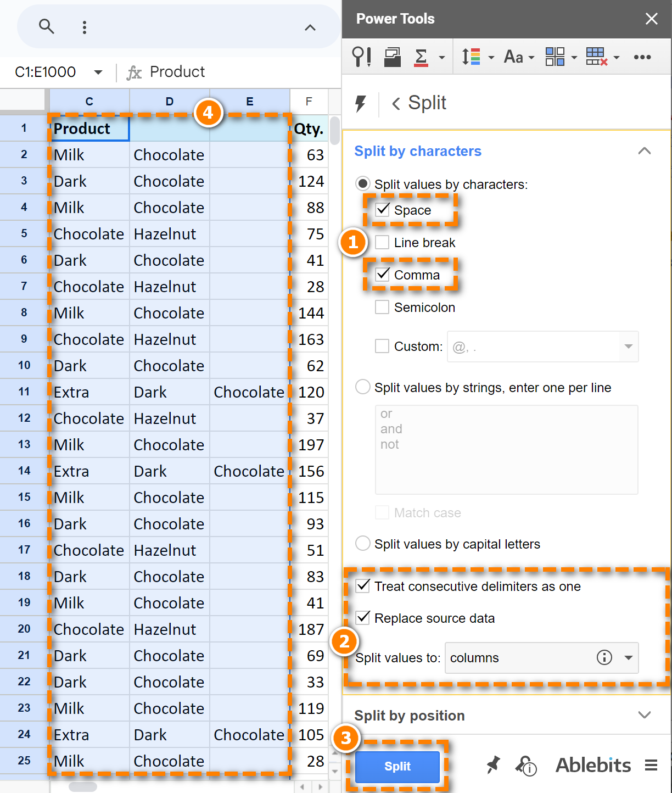Collapse the toolbar with the up chevron
The height and width of the screenshot is (793, 672).
coord(310,27)
